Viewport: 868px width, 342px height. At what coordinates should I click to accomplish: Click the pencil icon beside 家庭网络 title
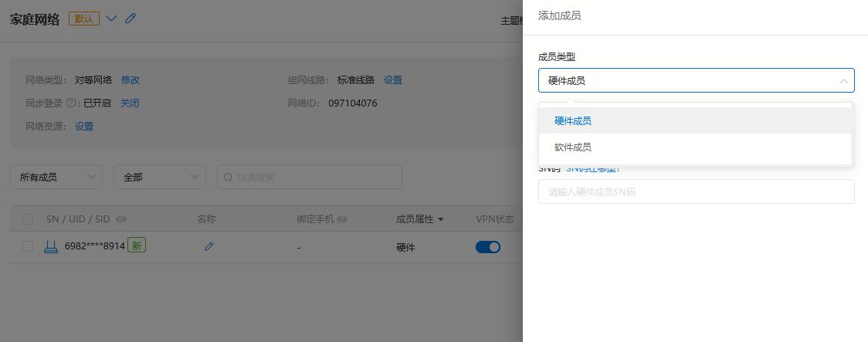point(131,19)
